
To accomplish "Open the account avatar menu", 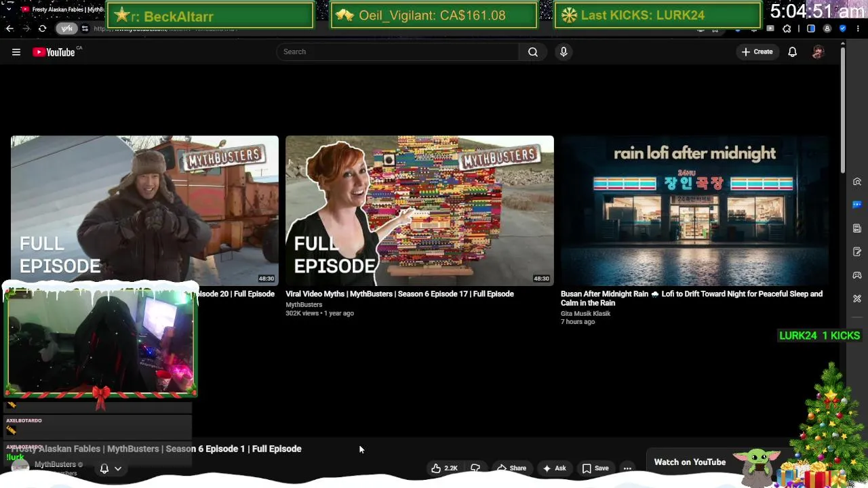I will tap(818, 52).
